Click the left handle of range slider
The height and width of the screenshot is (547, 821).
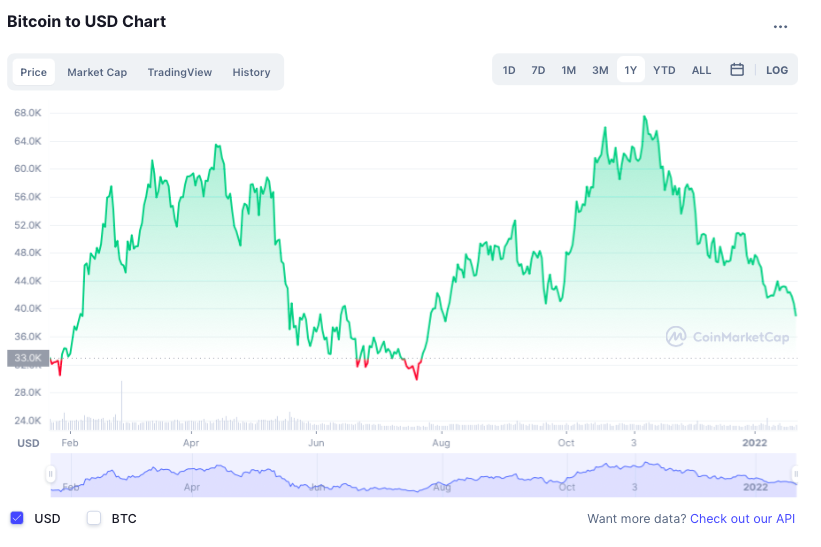pyautogui.click(x=50, y=474)
